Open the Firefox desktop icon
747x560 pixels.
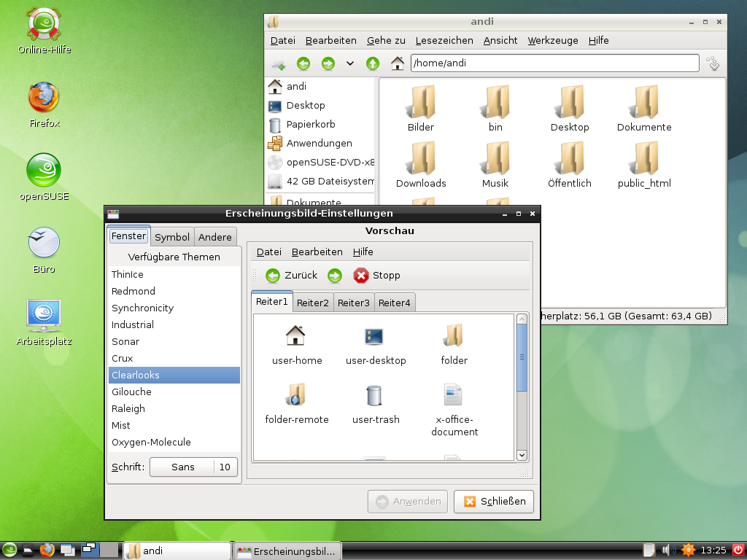click(44, 98)
